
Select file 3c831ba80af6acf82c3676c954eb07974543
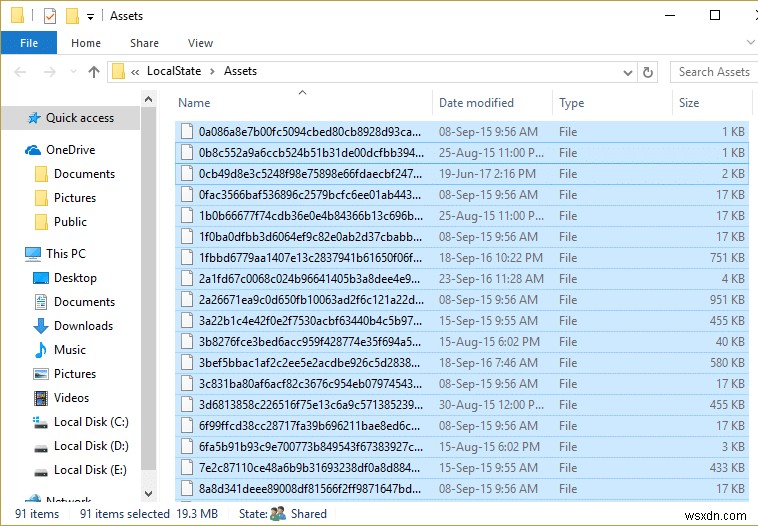[x=462, y=384]
